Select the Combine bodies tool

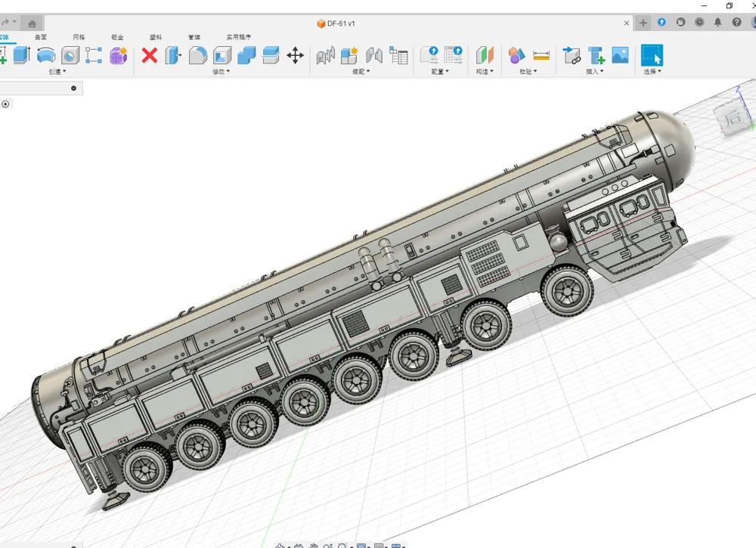246,55
